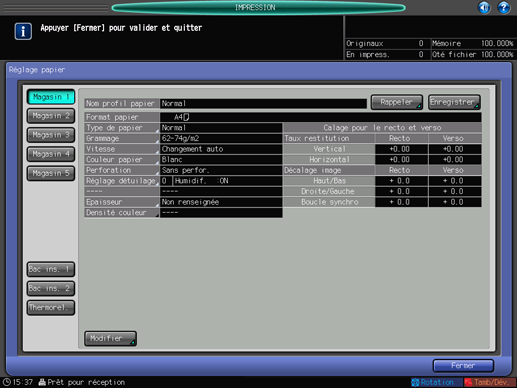Viewport: 517px width, 388px height.
Task: Click Boucle synchro Recto value
Action: pyautogui.click(x=401, y=202)
